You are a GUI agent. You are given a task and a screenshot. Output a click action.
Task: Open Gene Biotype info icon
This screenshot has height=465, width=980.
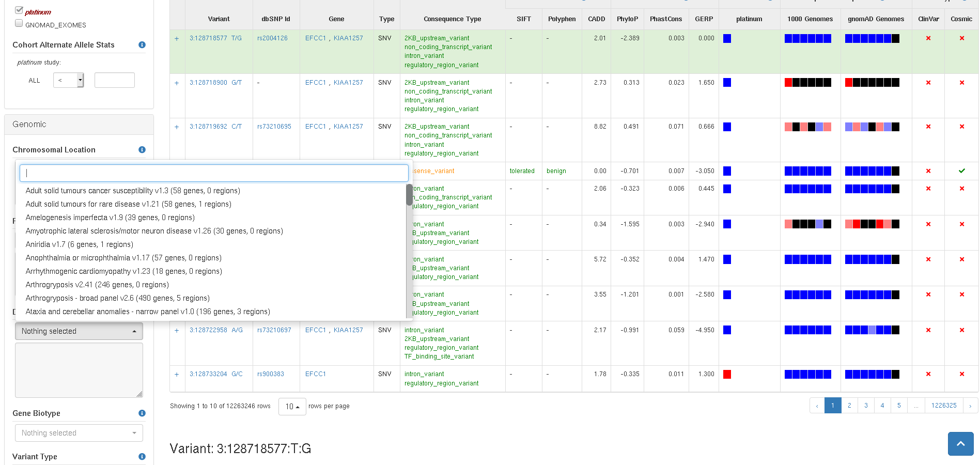pyautogui.click(x=142, y=413)
